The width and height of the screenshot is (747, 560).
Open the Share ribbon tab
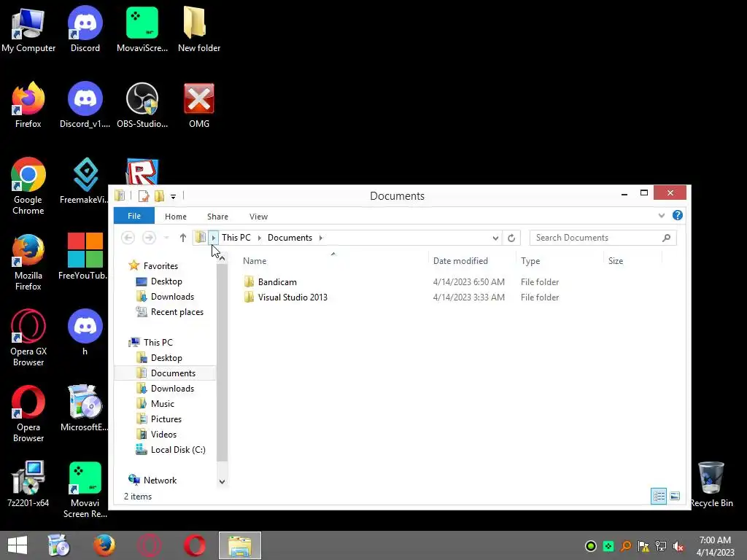coord(217,216)
